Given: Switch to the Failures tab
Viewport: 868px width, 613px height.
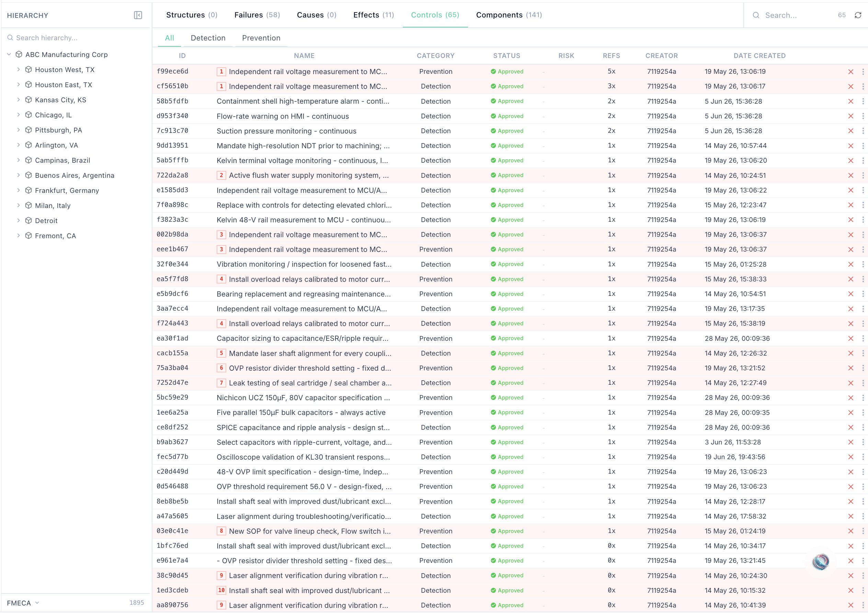Looking at the screenshot, I should tap(257, 15).
